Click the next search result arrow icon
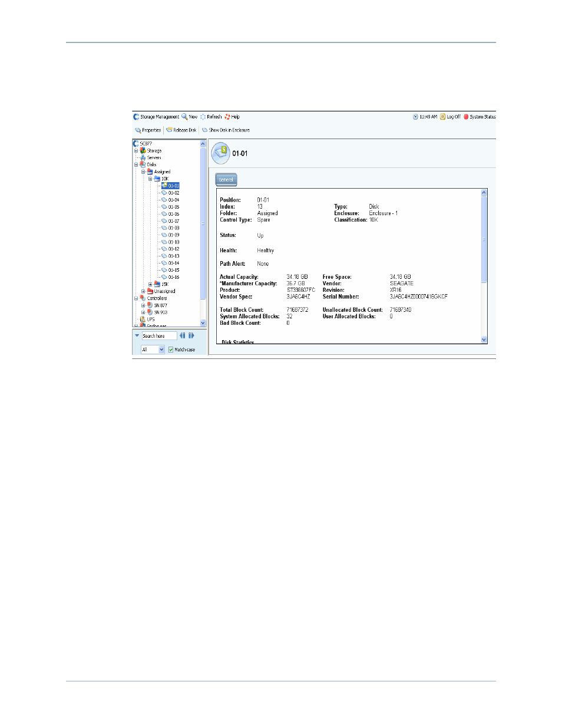This screenshot has height=728, width=562. 191,335
